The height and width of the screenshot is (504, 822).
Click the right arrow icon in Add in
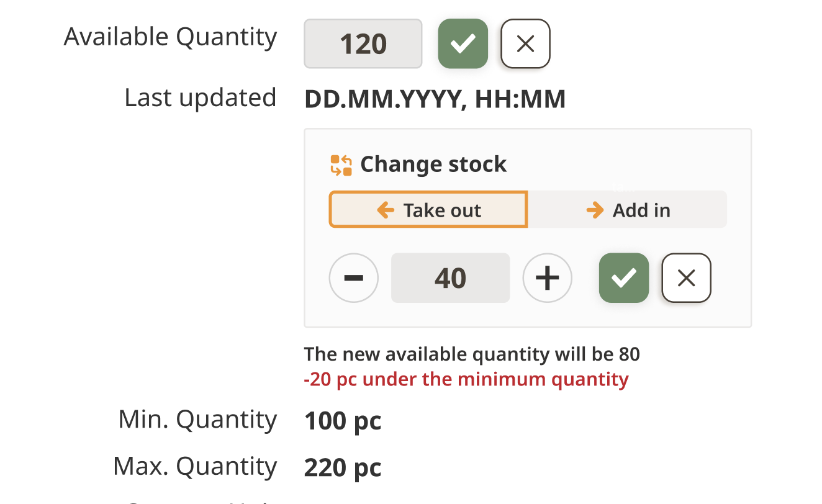pyautogui.click(x=594, y=210)
